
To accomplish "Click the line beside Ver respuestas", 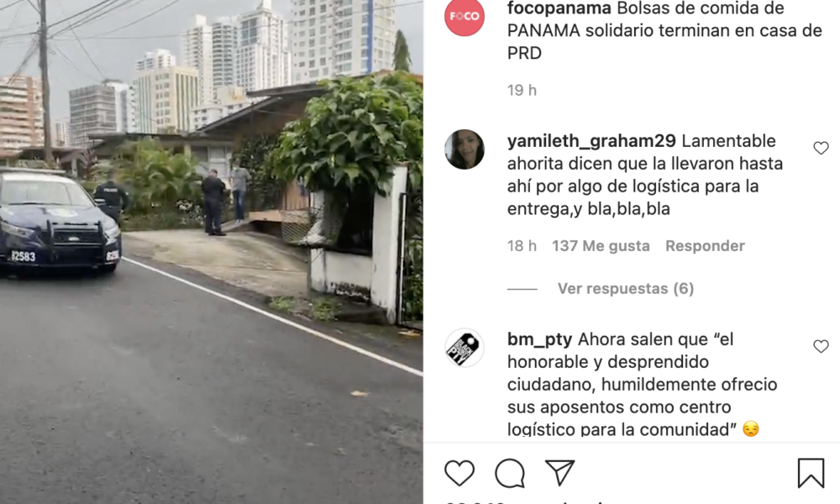I will [x=522, y=289].
